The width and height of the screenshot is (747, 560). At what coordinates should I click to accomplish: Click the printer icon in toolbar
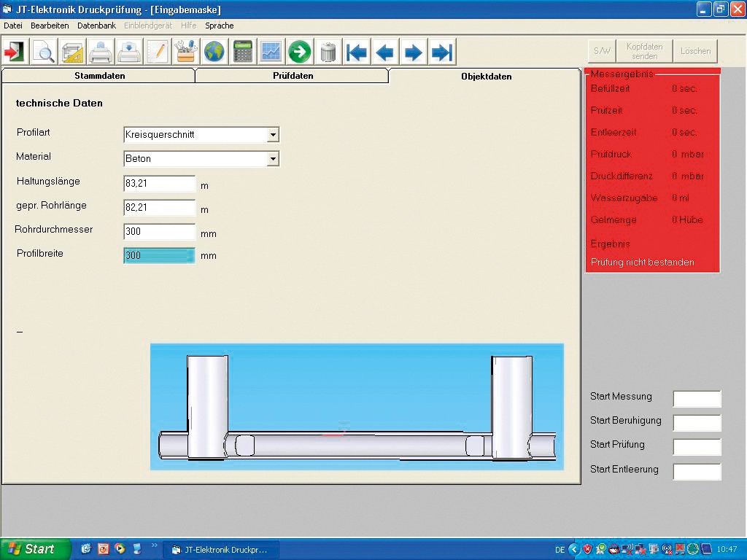101,52
